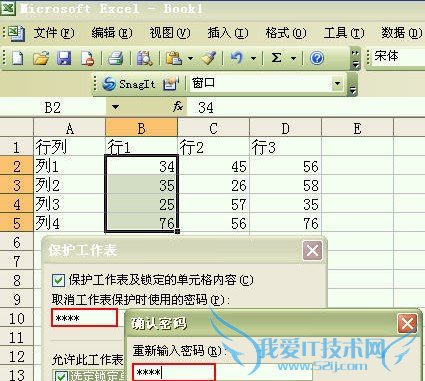Click cell C2 containing 45

(x=213, y=166)
